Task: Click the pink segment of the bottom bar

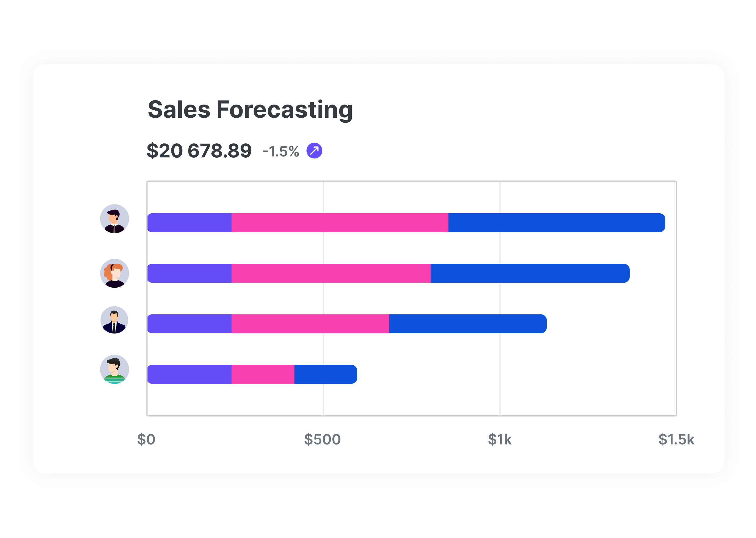Action: (263, 374)
